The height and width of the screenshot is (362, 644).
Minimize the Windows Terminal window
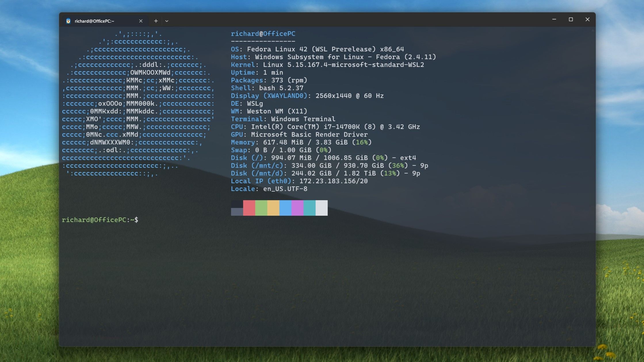point(554,19)
